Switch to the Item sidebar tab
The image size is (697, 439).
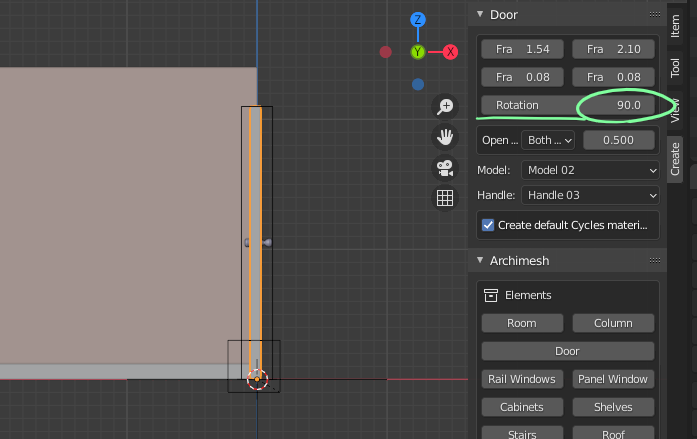pos(675,26)
